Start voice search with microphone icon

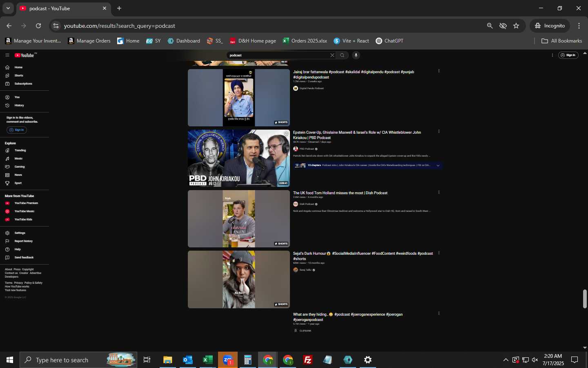click(356, 55)
